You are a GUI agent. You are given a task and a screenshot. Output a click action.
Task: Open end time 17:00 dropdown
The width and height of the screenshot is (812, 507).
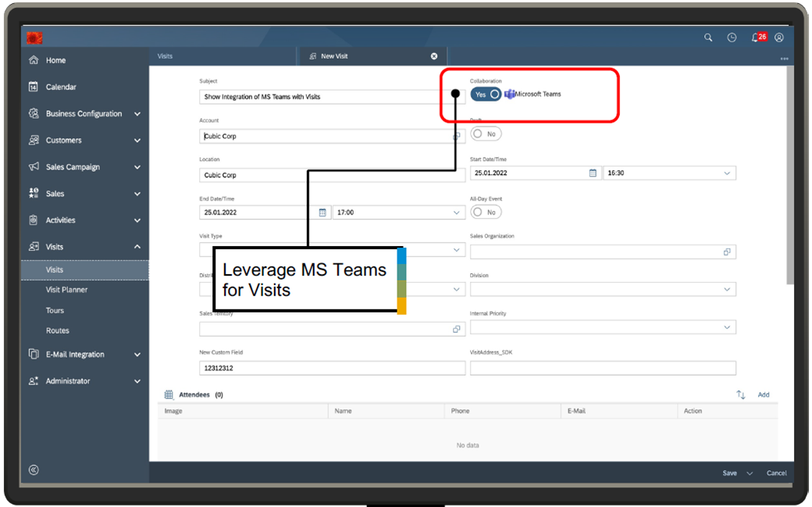[456, 212]
